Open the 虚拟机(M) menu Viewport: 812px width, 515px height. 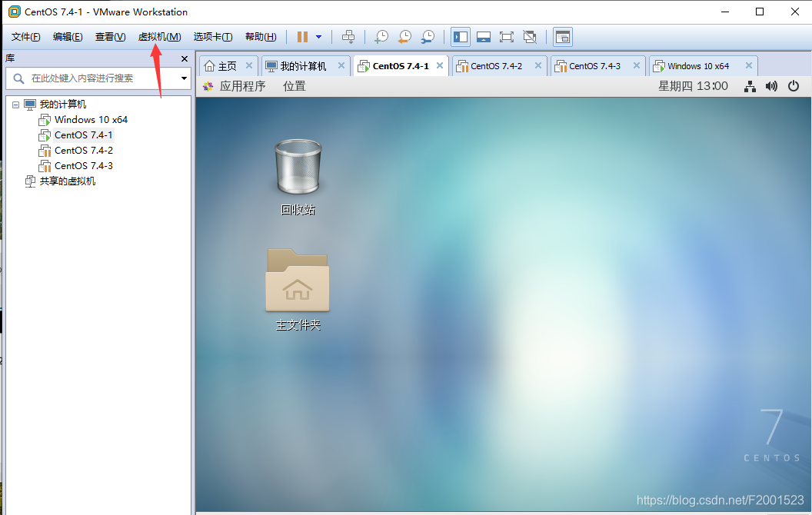(x=159, y=37)
